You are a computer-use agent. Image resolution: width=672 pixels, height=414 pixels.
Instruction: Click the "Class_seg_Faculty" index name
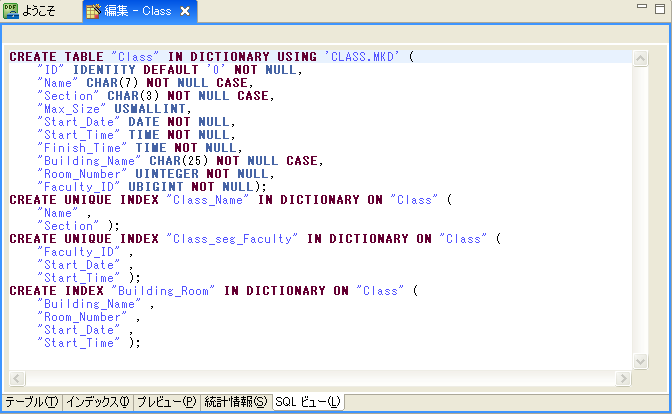[235, 239]
